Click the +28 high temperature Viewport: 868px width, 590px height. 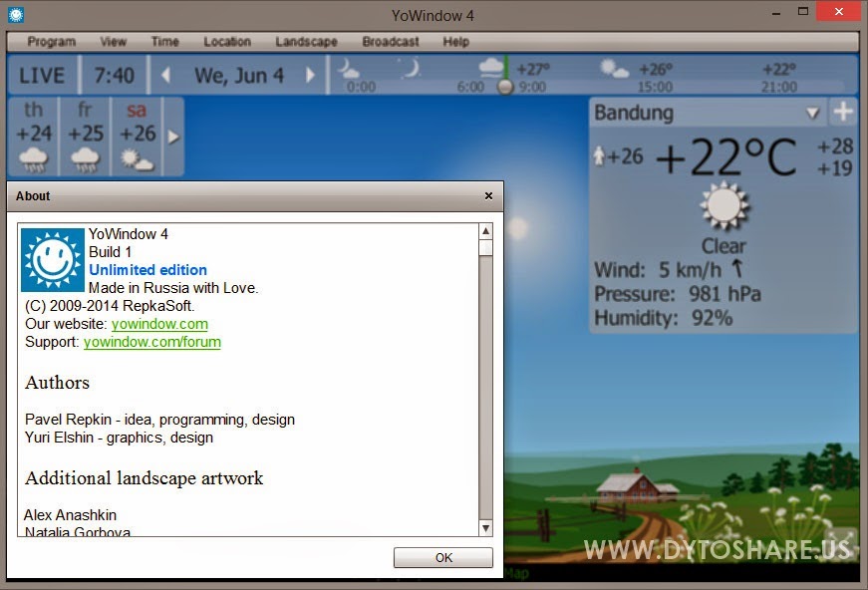(x=835, y=147)
